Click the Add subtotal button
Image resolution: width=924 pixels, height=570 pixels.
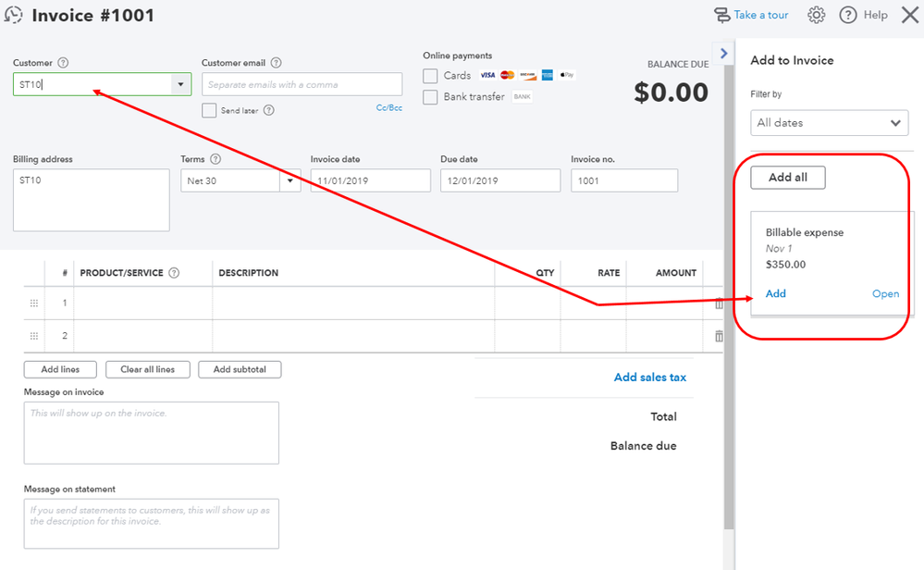point(239,369)
